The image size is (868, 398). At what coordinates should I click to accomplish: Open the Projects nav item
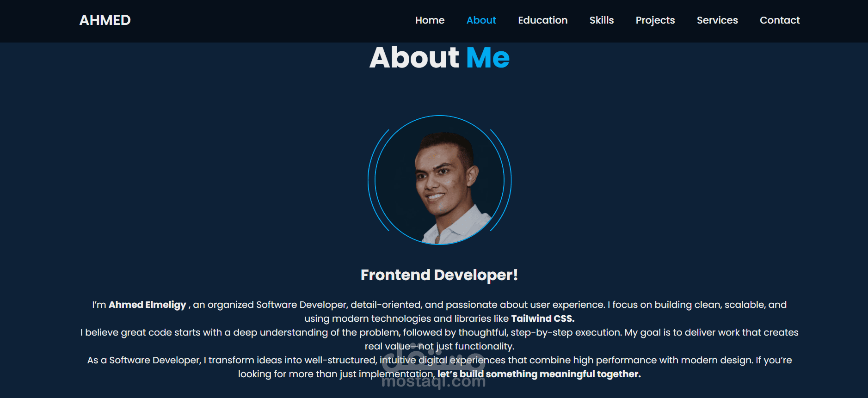tap(655, 20)
